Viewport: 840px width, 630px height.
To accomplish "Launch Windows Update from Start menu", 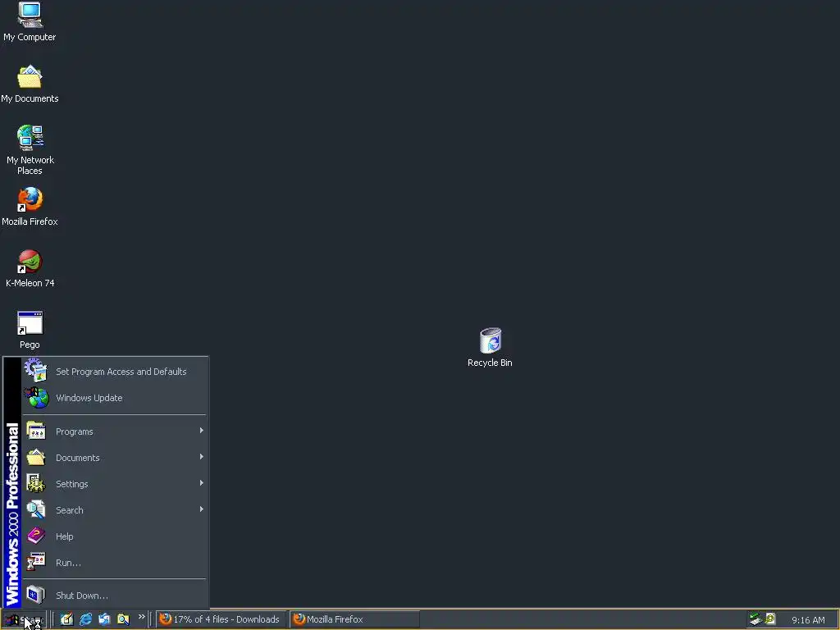I will point(114,398).
